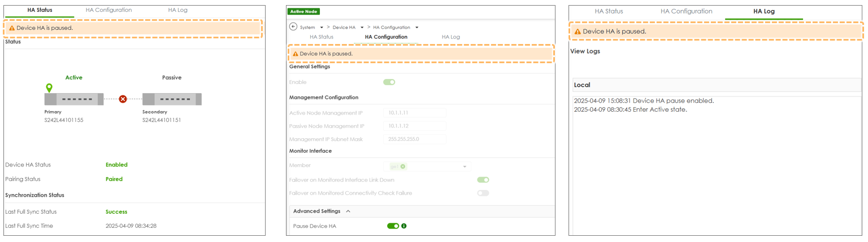Screen dimensions: 868x242
Task: Click the Pause Device HA info icon
Action: (x=404, y=226)
